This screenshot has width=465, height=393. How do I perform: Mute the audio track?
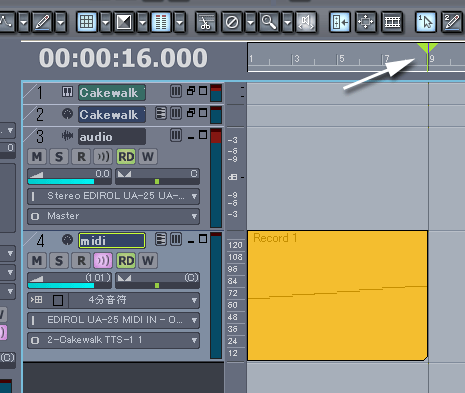point(37,157)
